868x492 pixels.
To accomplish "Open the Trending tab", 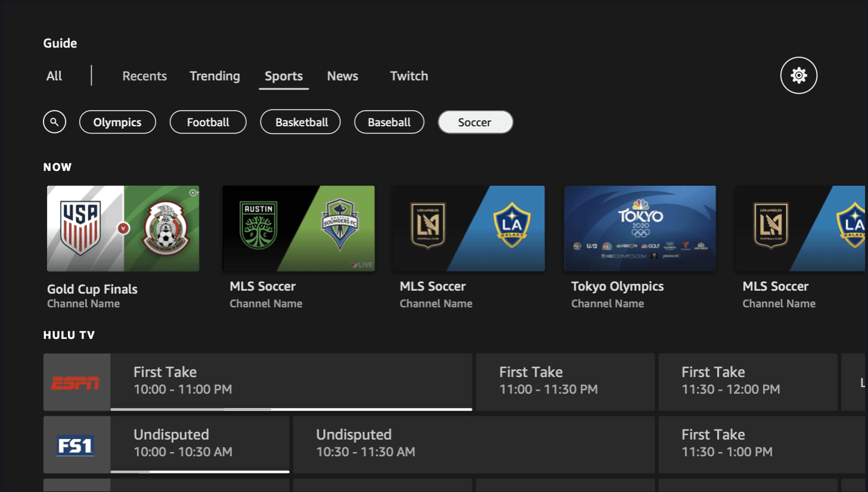I will [x=215, y=76].
